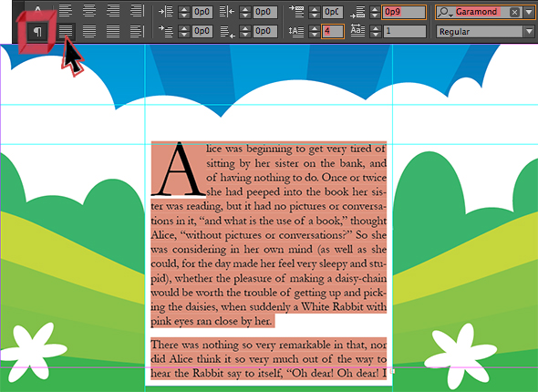Click the word "daisy-chain" in the paragraph
Viewport: 538px width, 392px height.
[360, 278]
